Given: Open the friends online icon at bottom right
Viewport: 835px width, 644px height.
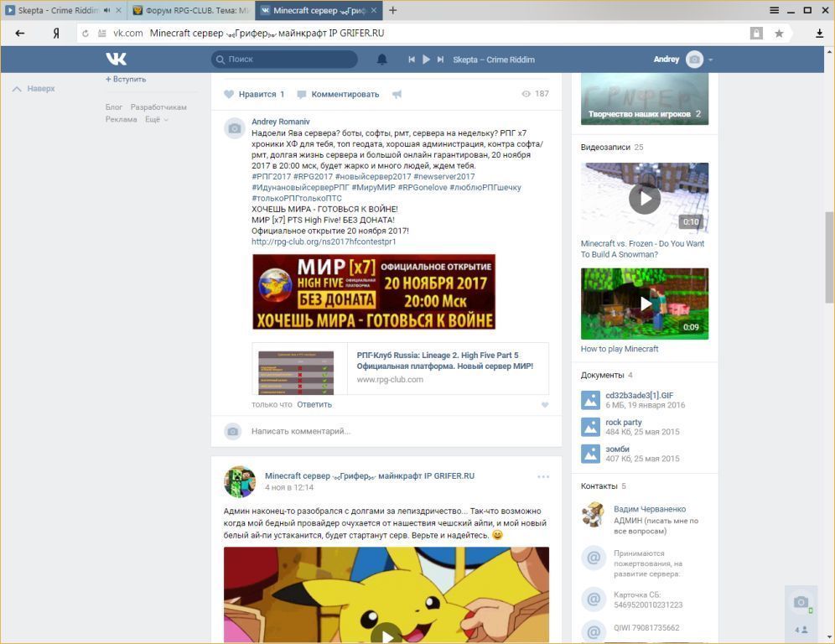Looking at the screenshot, I should tap(801, 630).
